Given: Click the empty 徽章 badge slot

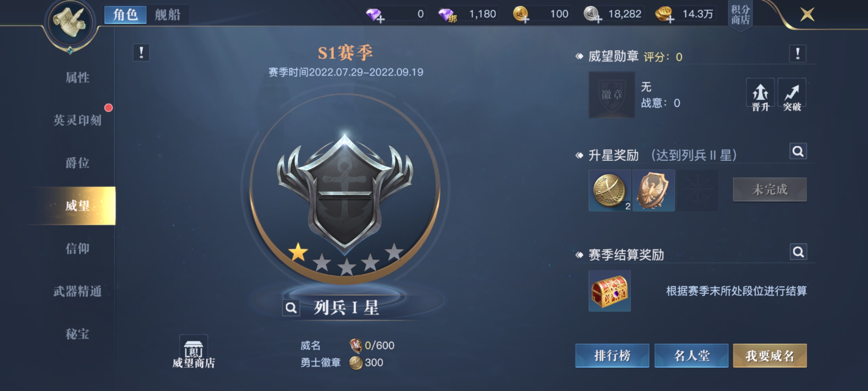Looking at the screenshot, I should (x=612, y=95).
